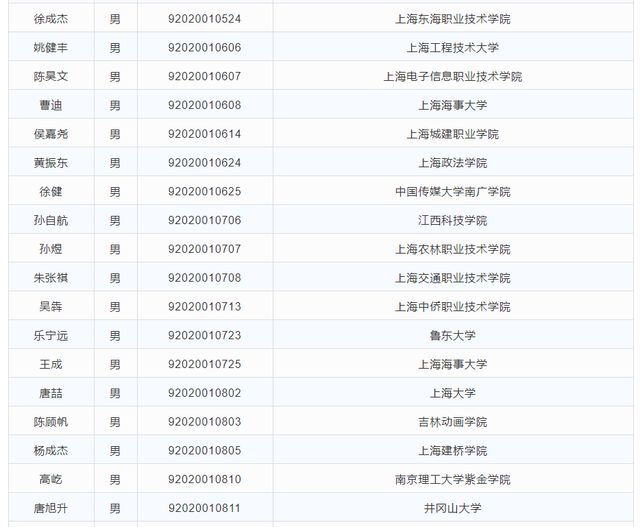Select the name cell 孙煜

click(51, 249)
